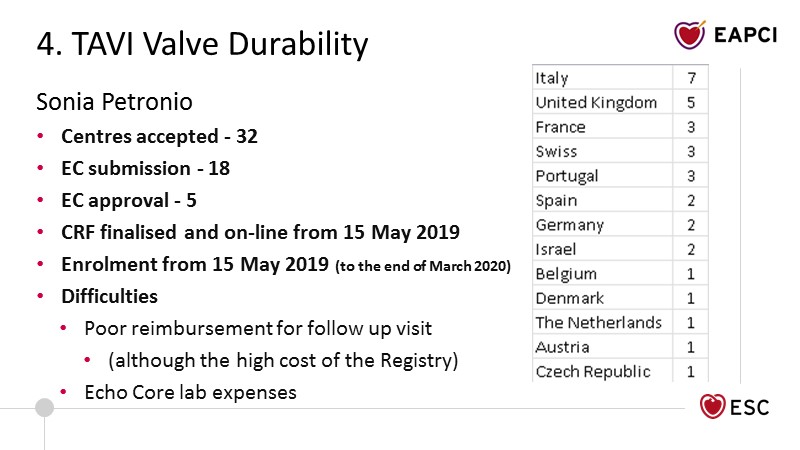Click the "EC submission - 18" line
The width and height of the screenshot is (800, 450).
145,168
